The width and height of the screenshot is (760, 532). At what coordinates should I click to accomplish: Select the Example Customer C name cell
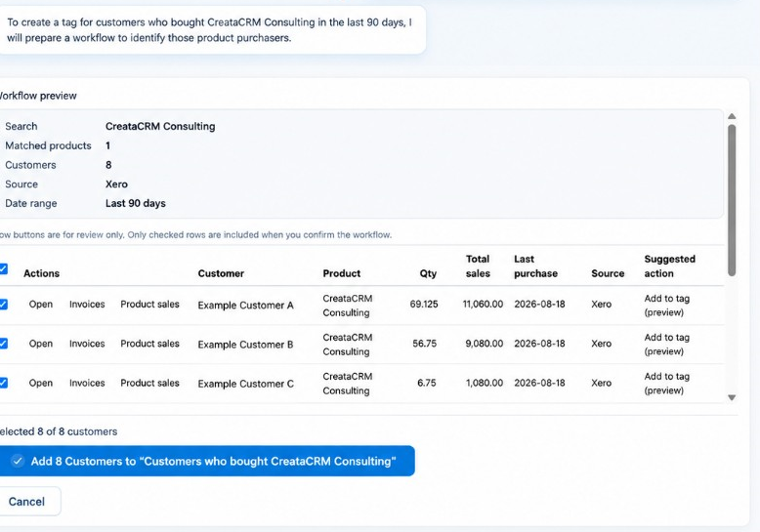(x=246, y=384)
